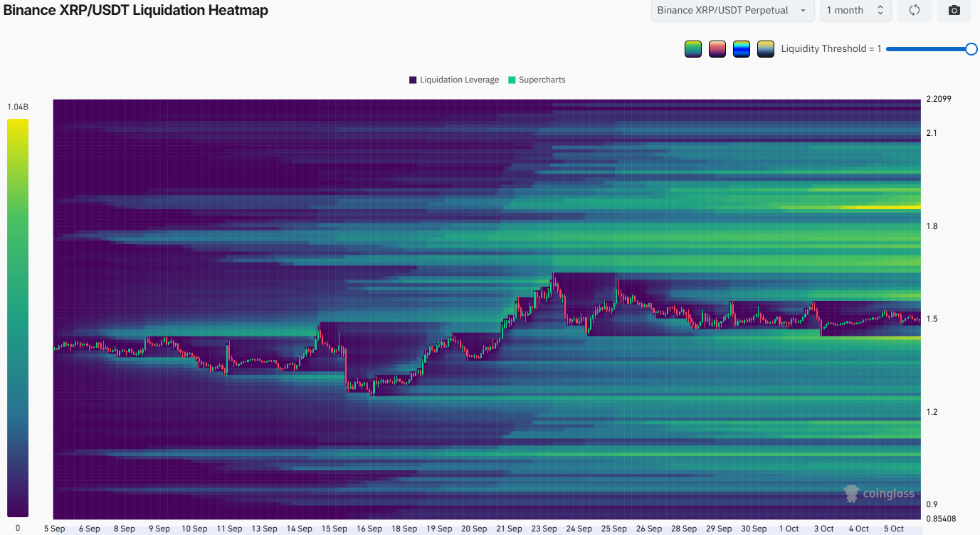Click the 2.2099 top price label

click(937, 99)
